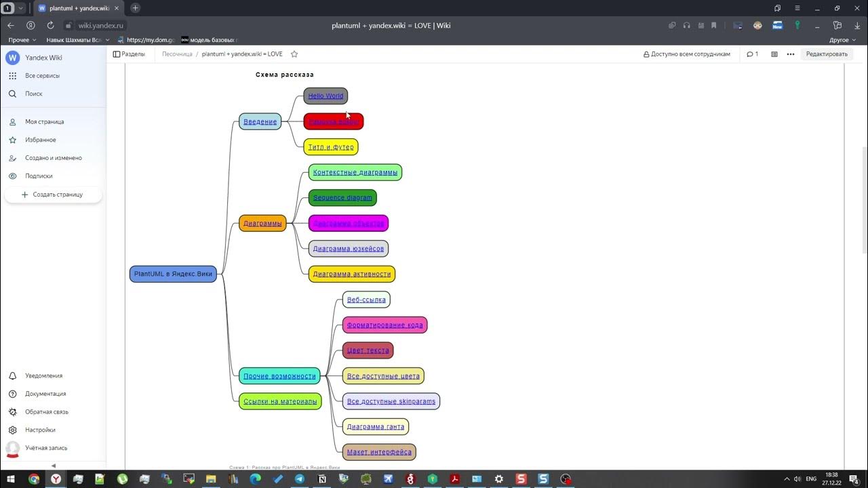Open https://my.dom.go bookmark
This screenshot has width=868, height=488.
pos(146,40)
